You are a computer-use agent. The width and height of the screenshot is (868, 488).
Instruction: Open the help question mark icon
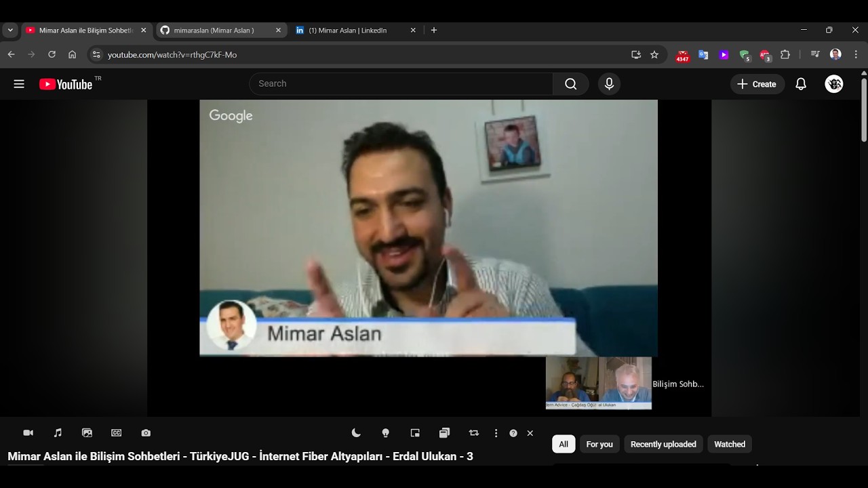pos(513,433)
